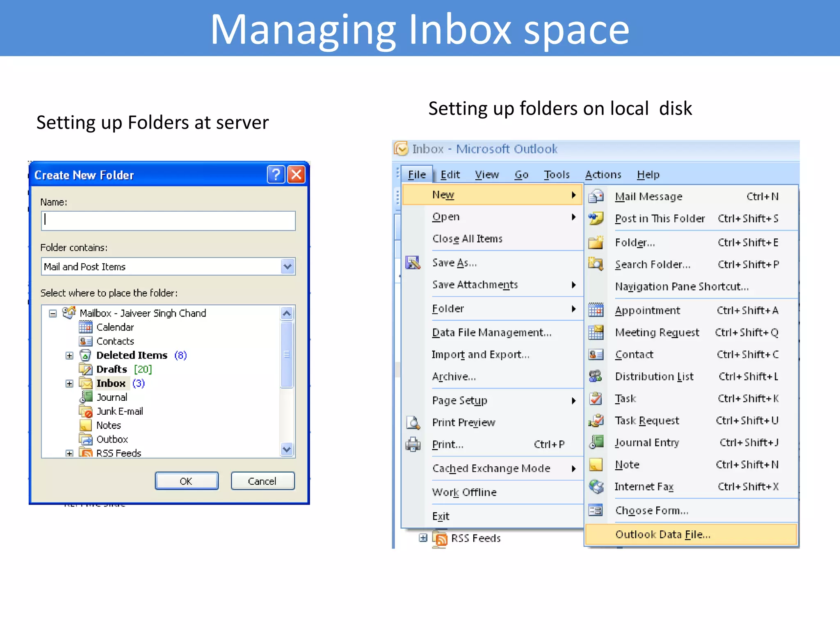Choose Exit from File menu
This screenshot has width=840, height=630.
[x=493, y=516]
